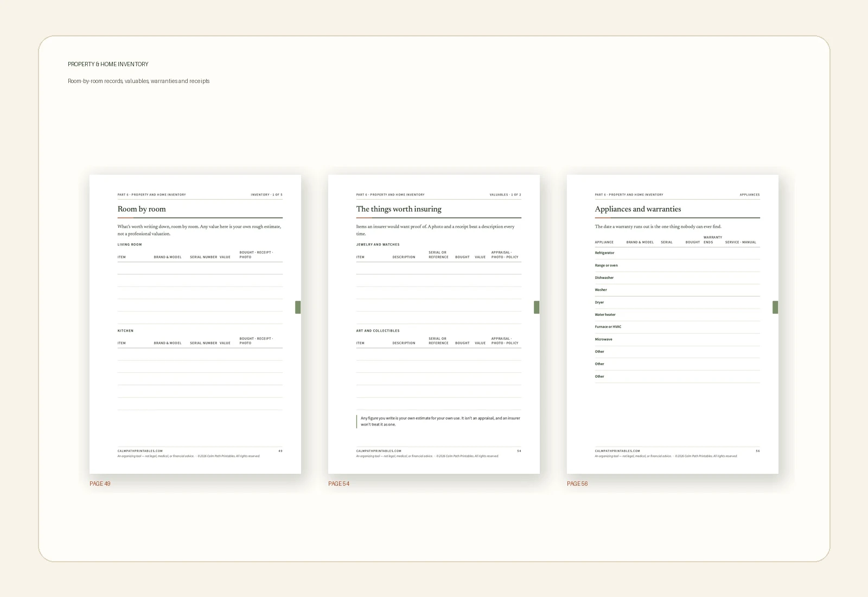Click the 'KITCHEN' section label
Screen dimensions: 868x597
pyautogui.click(x=125, y=331)
